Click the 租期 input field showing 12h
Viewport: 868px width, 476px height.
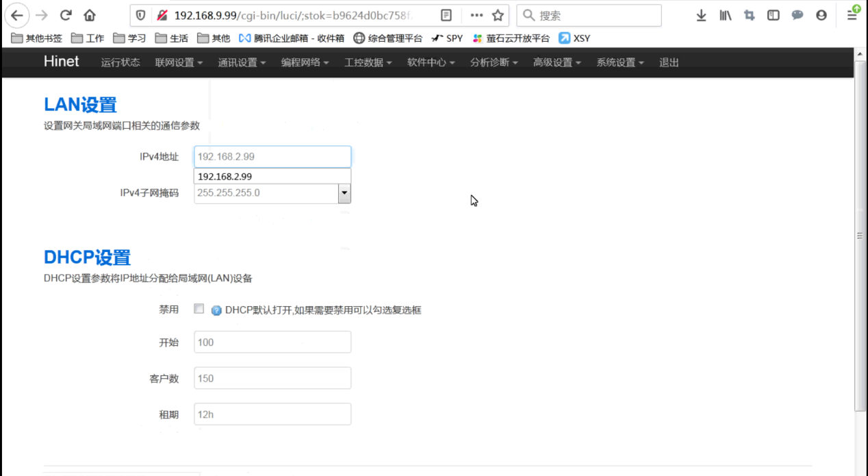click(272, 414)
